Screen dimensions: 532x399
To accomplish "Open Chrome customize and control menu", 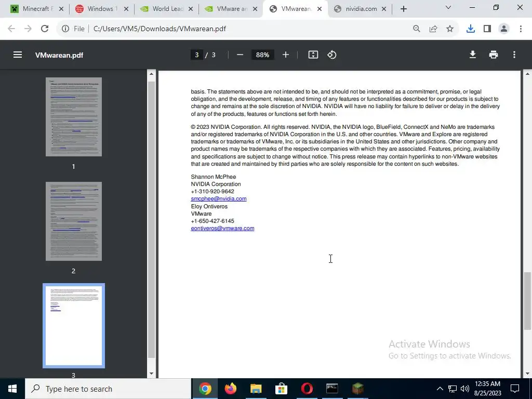I will [521, 29].
